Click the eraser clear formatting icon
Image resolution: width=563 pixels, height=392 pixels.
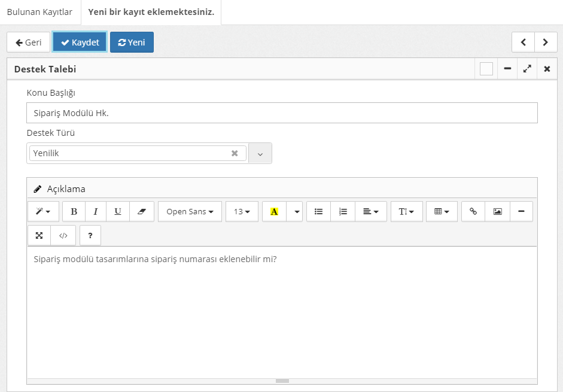[142, 211]
